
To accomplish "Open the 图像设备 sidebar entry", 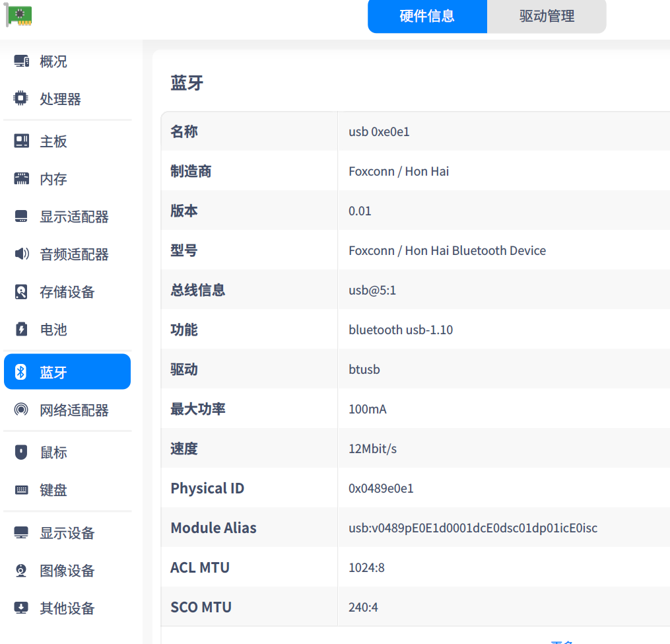I will point(67,571).
